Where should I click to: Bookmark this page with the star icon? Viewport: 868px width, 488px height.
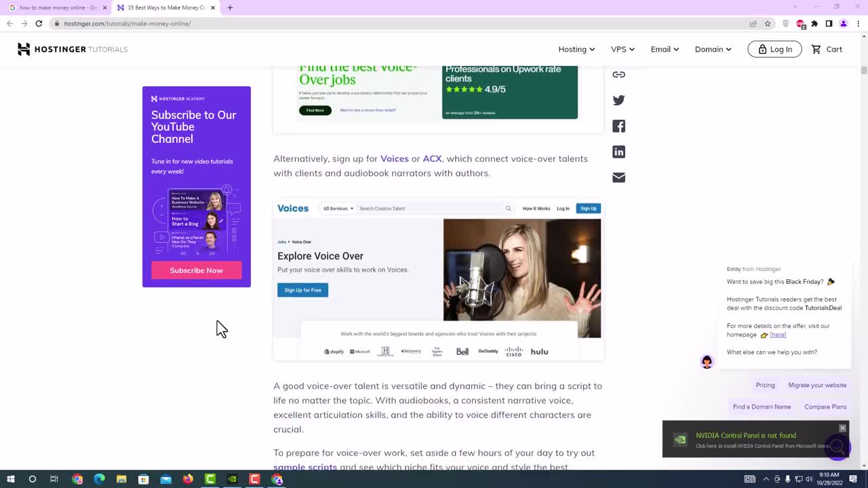(768, 23)
